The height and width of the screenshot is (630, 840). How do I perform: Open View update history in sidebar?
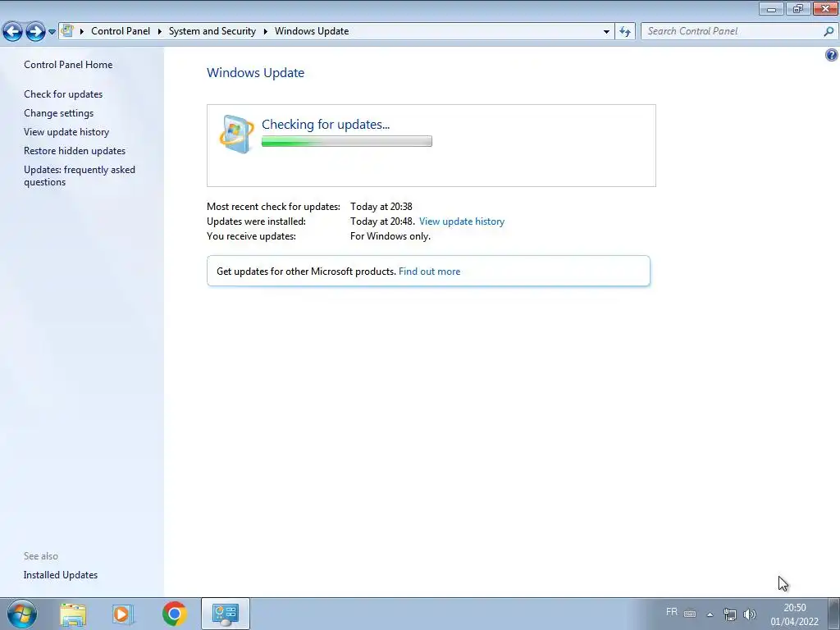[66, 132]
